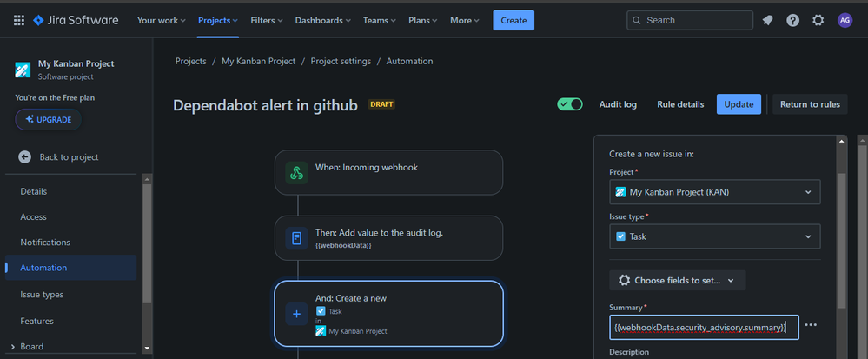Click the incoming webhook trigger icon

(296, 172)
